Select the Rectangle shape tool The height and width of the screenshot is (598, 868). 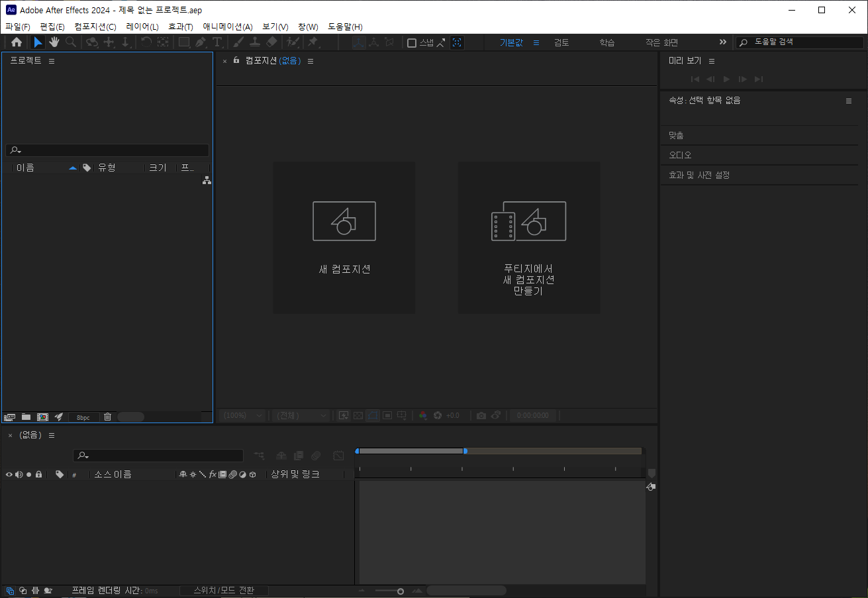pos(185,42)
